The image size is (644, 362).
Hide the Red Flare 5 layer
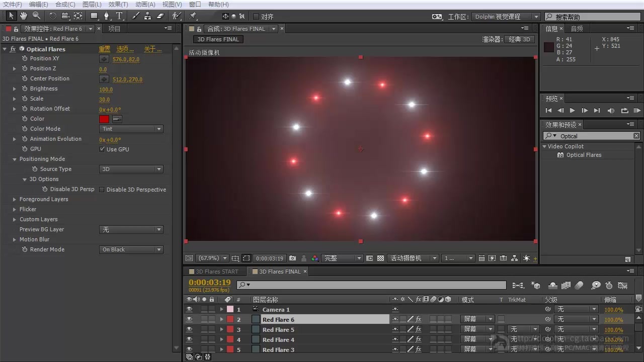(x=189, y=330)
